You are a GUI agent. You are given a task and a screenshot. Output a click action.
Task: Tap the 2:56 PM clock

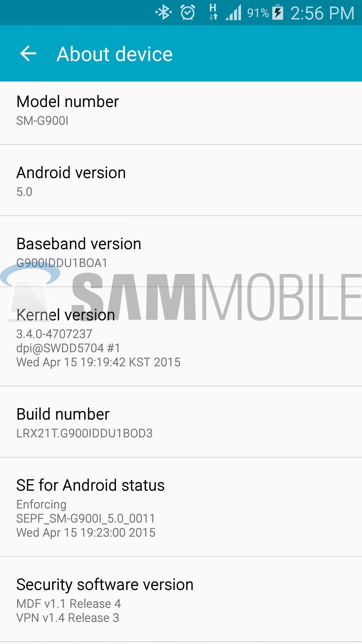[322, 13]
